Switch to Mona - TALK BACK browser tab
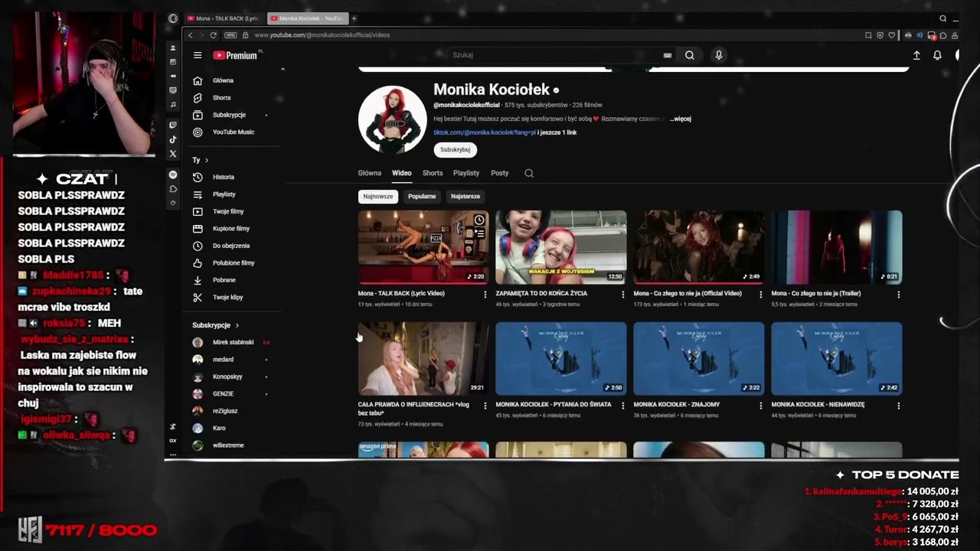 [224, 18]
